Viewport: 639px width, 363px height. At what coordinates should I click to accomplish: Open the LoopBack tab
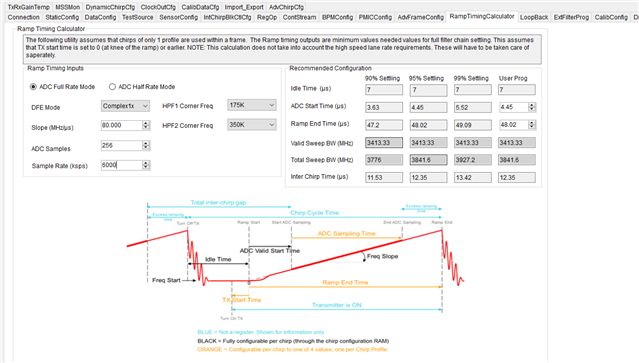pos(534,17)
